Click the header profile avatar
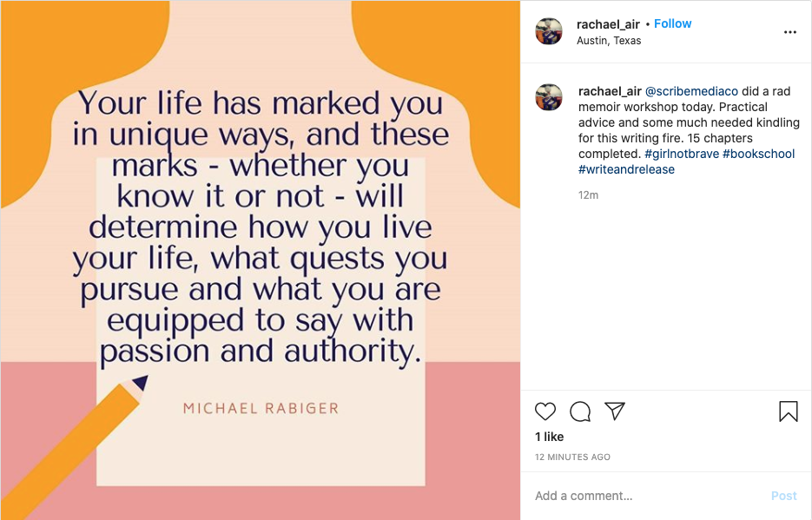812x520 pixels. (x=549, y=31)
